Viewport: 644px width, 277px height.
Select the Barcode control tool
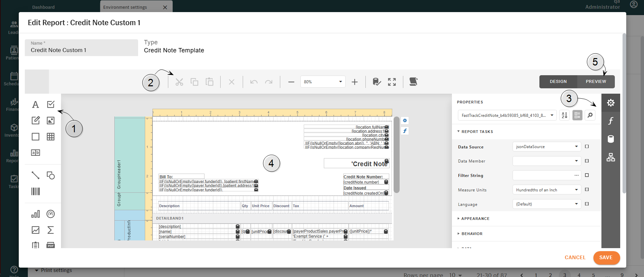[x=36, y=191]
